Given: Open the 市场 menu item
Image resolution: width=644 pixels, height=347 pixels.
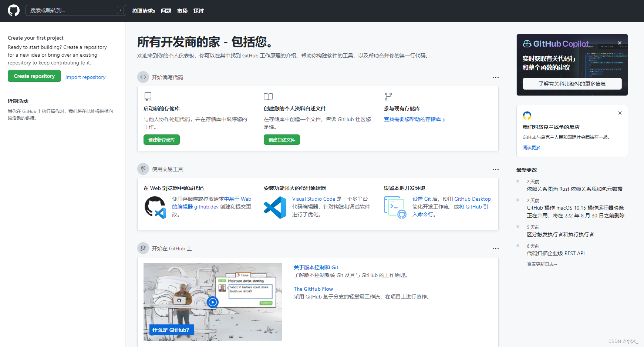Looking at the screenshot, I should pos(182,11).
